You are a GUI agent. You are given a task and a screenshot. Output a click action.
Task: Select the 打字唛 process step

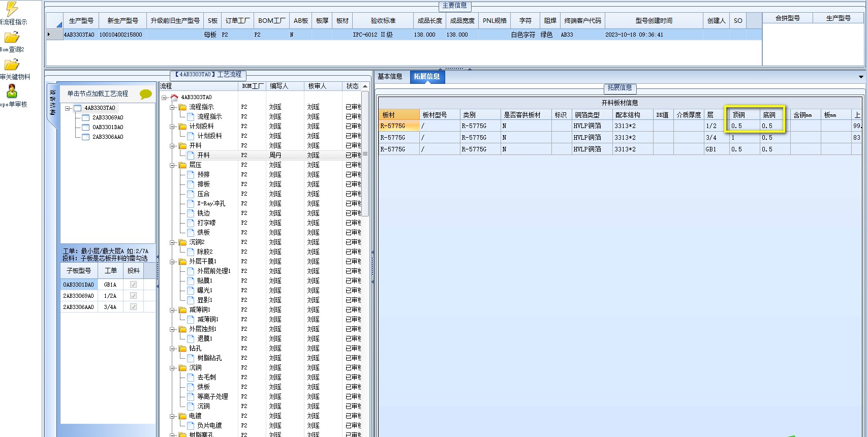click(206, 223)
